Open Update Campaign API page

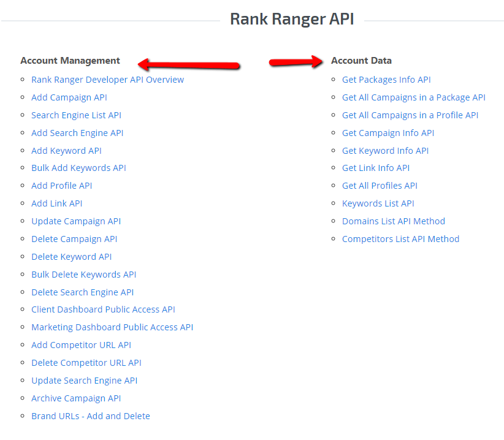(x=76, y=221)
